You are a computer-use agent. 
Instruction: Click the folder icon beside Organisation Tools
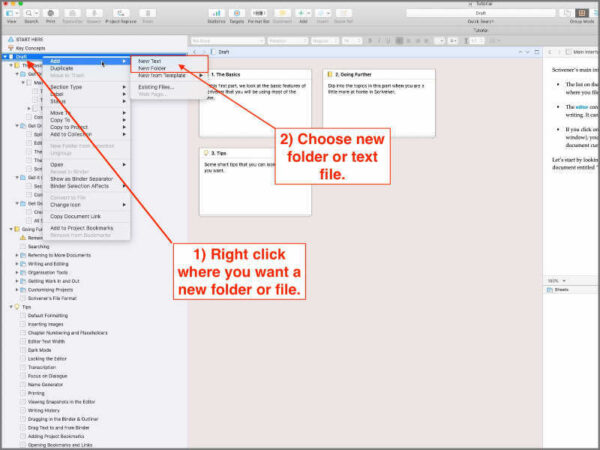(x=23, y=272)
